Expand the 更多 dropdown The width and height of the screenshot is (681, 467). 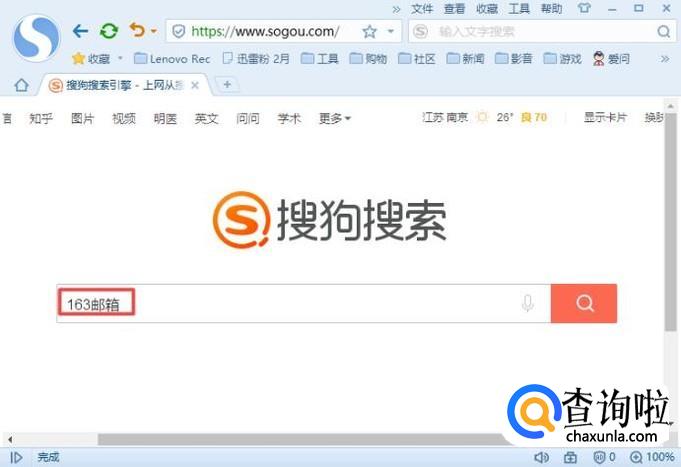334,118
